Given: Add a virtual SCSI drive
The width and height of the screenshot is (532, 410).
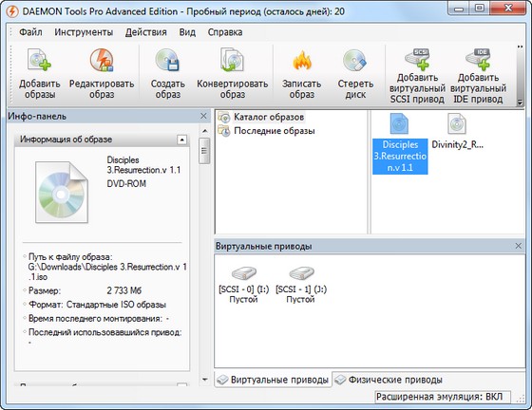Looking at the screenshot, I should pyautogui.click(x=417, y=76).
